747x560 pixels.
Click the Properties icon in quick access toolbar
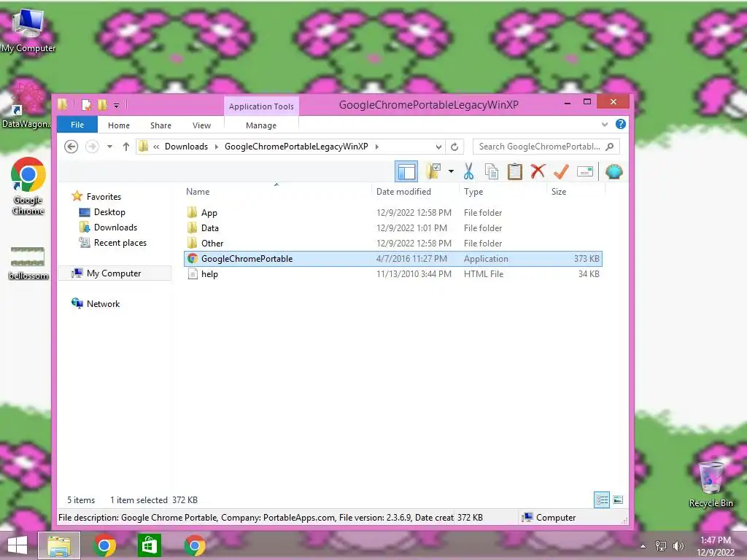87,105
